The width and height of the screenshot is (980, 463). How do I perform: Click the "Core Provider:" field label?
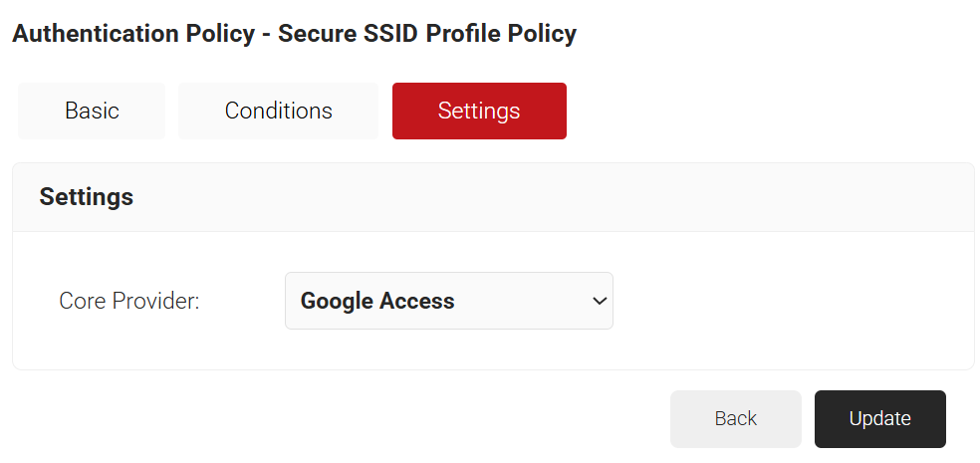129,301
